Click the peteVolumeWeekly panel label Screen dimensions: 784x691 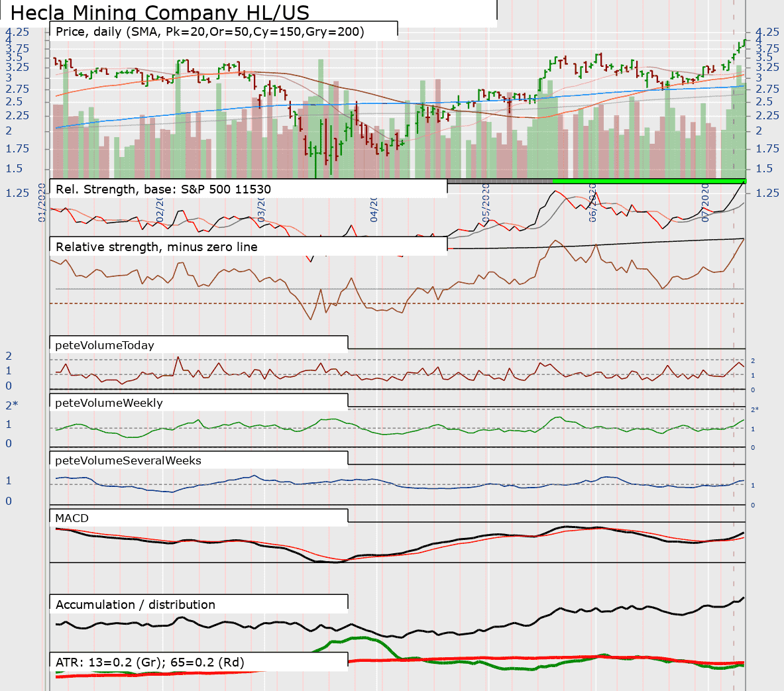coord(109,403)
